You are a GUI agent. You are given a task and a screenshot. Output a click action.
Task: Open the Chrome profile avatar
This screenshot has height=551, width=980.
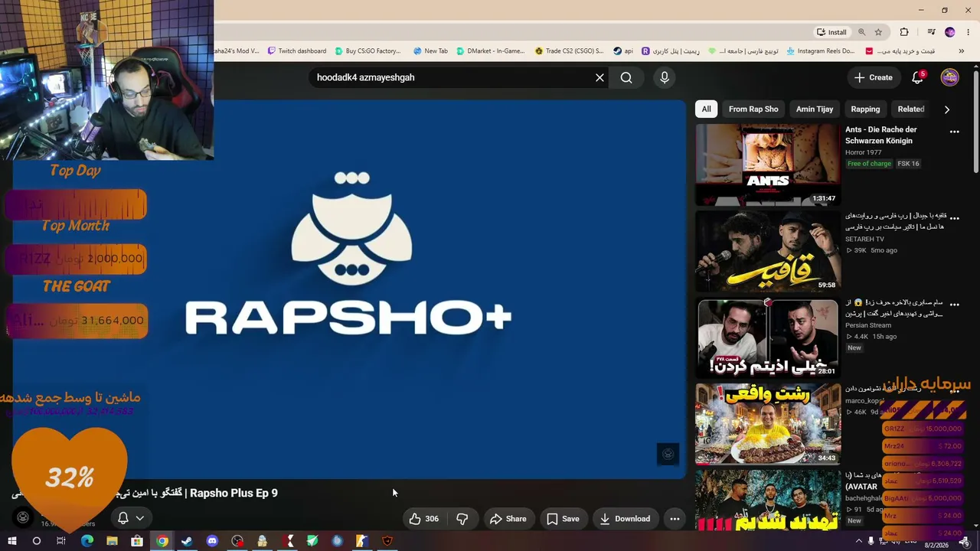[x=950, y=32]
